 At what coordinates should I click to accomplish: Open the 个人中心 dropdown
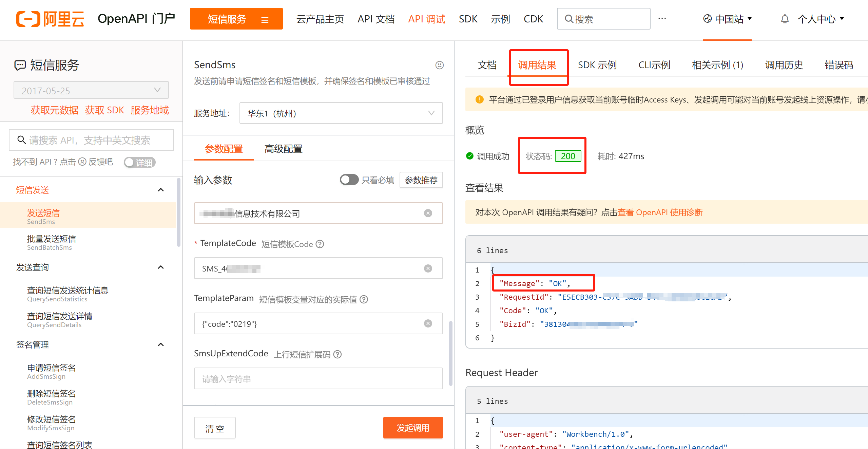821,19
